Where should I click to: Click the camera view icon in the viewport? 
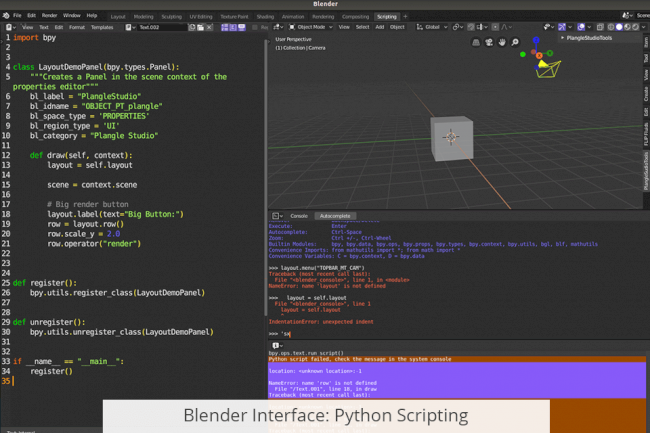tap(489, 42)
